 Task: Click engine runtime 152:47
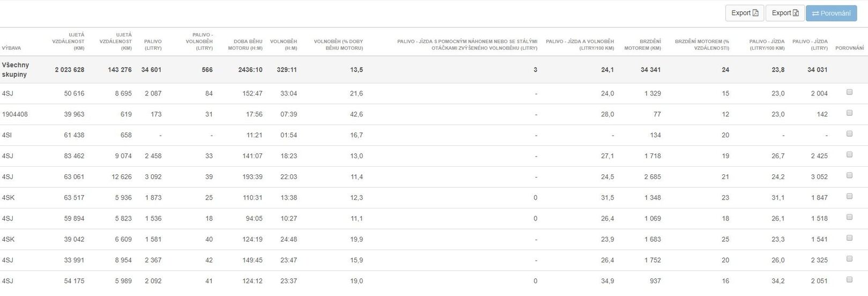pyautogui.click(x=253, y=93)
